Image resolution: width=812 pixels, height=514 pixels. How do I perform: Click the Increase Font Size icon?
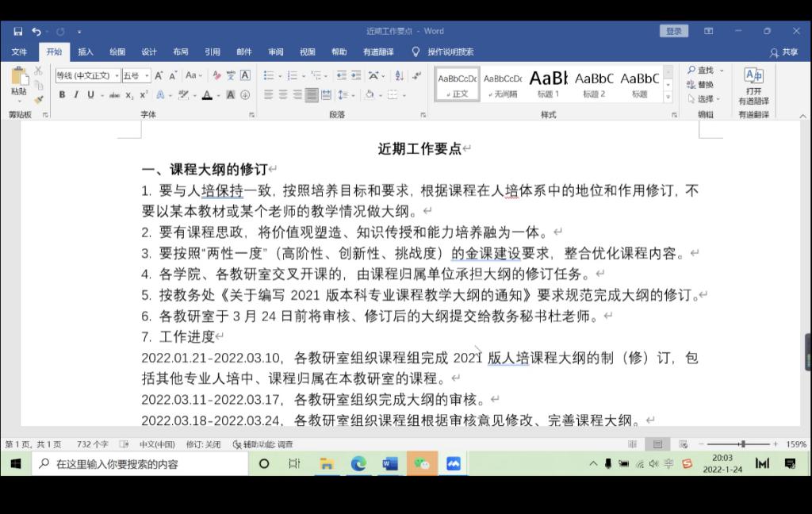159,75
